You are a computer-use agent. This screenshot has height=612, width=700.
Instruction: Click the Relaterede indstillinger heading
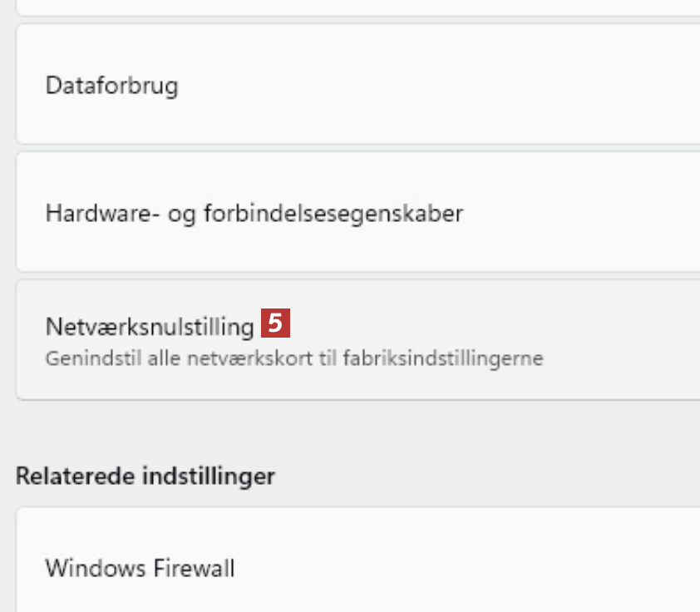[145, 476]
